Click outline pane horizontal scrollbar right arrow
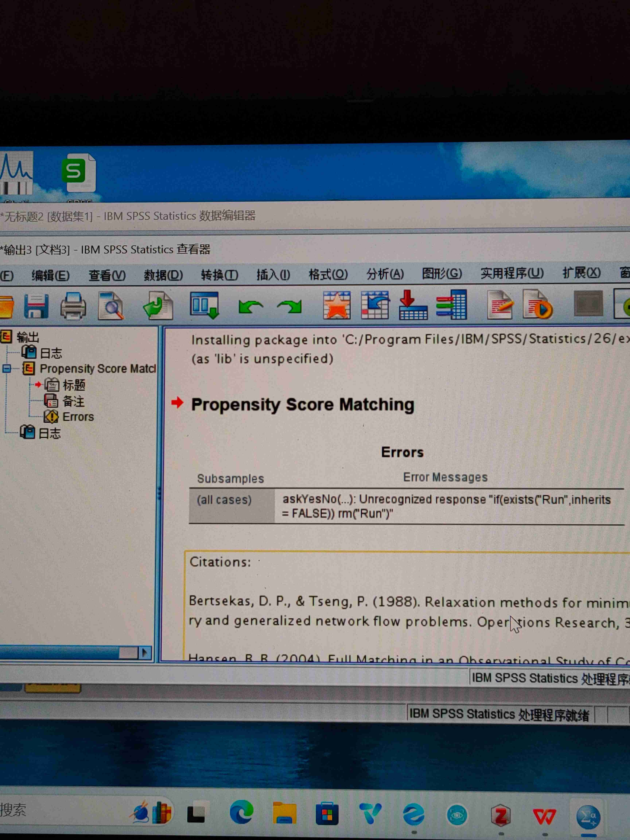This screenshot has height=840, width=630. (x=144, y=653)
